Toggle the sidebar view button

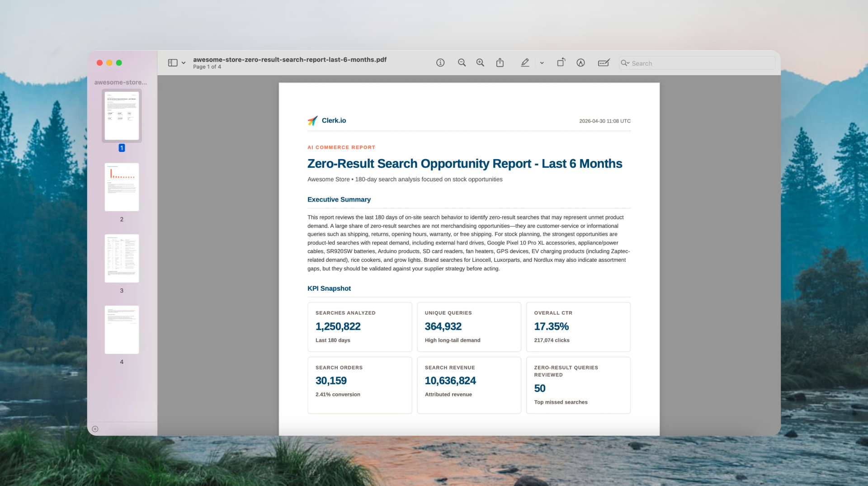172,63
